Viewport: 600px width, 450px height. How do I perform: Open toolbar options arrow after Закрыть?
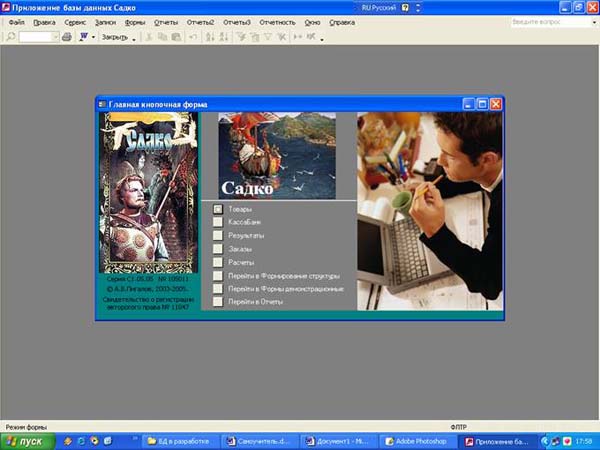134,38
